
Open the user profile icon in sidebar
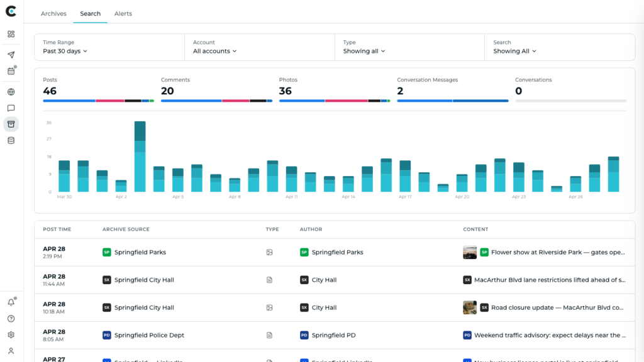pos(11,351)
